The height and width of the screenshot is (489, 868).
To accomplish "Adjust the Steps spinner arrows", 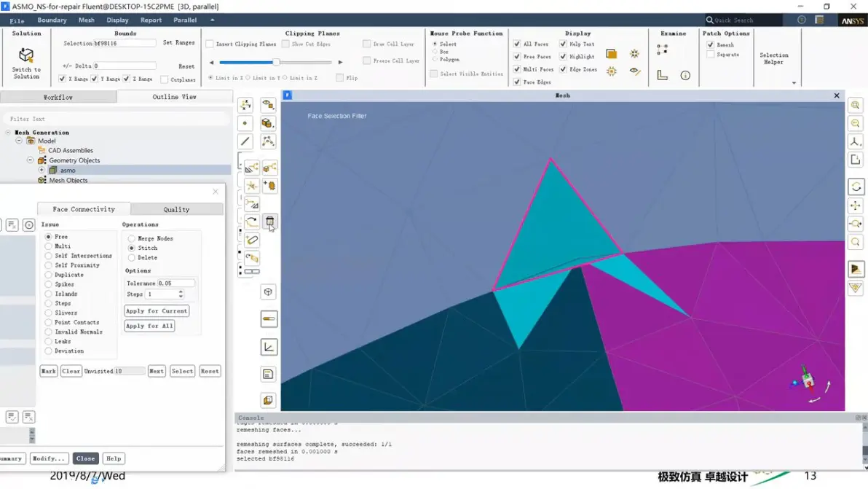I will pos(181,294).
